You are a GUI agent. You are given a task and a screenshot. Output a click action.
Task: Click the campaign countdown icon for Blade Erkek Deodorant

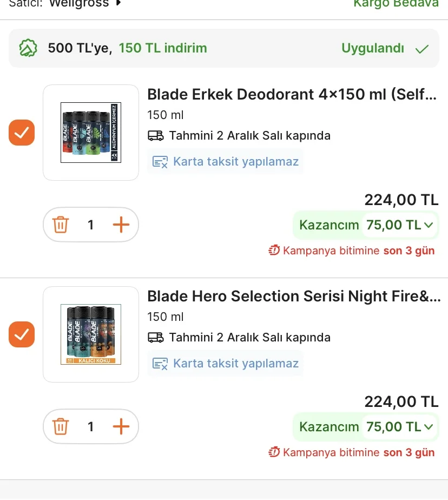coord(274,251)
